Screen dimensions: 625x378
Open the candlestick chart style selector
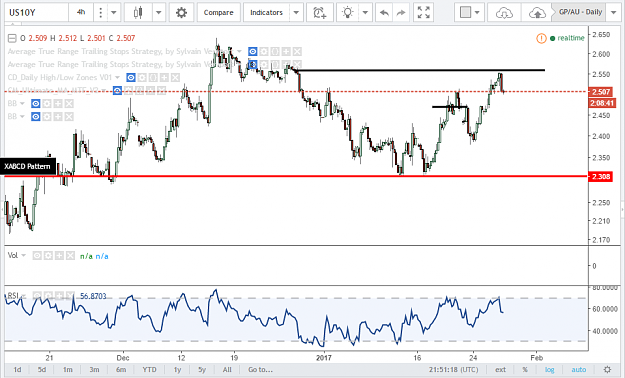pyautogui.click(x=138, y=13)
